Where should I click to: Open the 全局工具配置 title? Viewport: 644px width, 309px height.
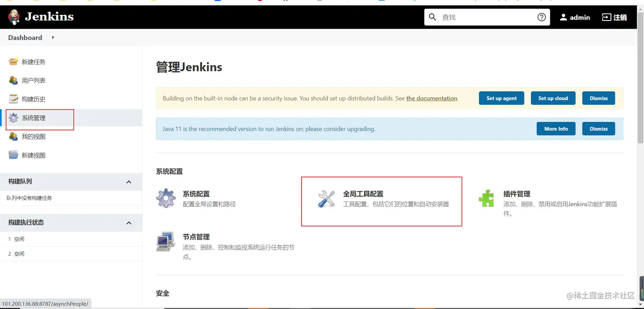point(363,194)
